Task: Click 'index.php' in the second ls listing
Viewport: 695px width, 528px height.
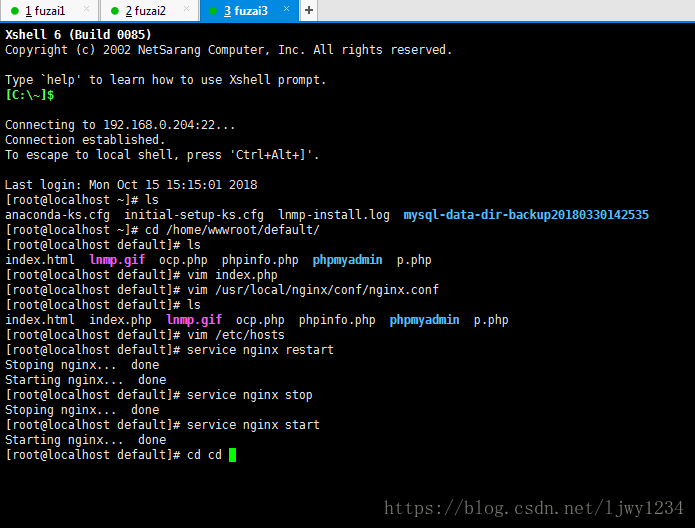Action: 121,320
